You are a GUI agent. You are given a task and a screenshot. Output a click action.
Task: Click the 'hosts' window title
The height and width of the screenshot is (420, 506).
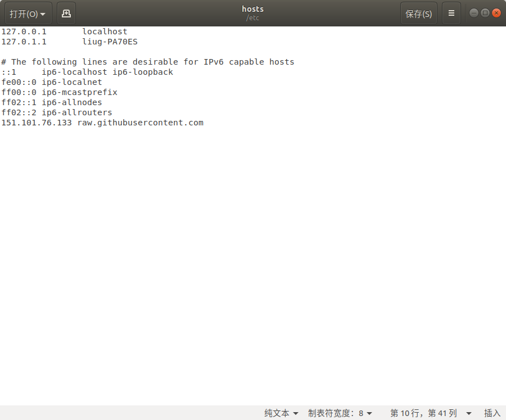(x=252, y=9)
